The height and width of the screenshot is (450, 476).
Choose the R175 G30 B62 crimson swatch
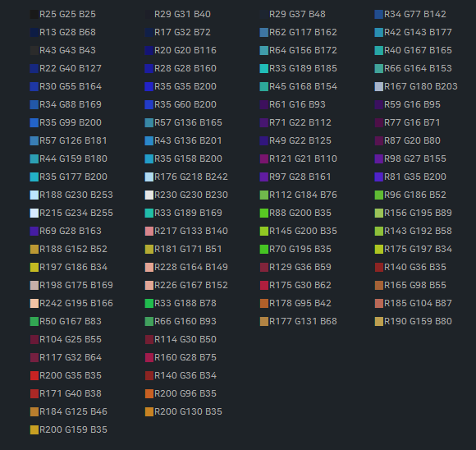(x=264, y=285)
